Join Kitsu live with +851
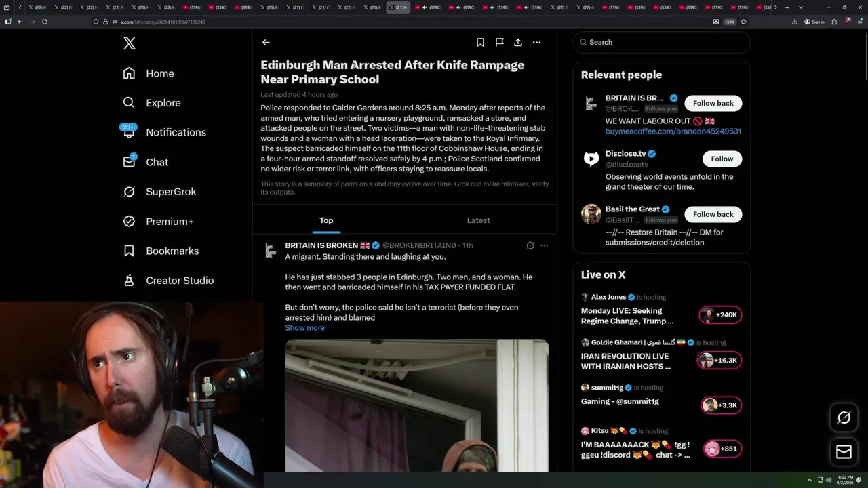The width and height of the screenshot is (868, 488). (722, 449)
